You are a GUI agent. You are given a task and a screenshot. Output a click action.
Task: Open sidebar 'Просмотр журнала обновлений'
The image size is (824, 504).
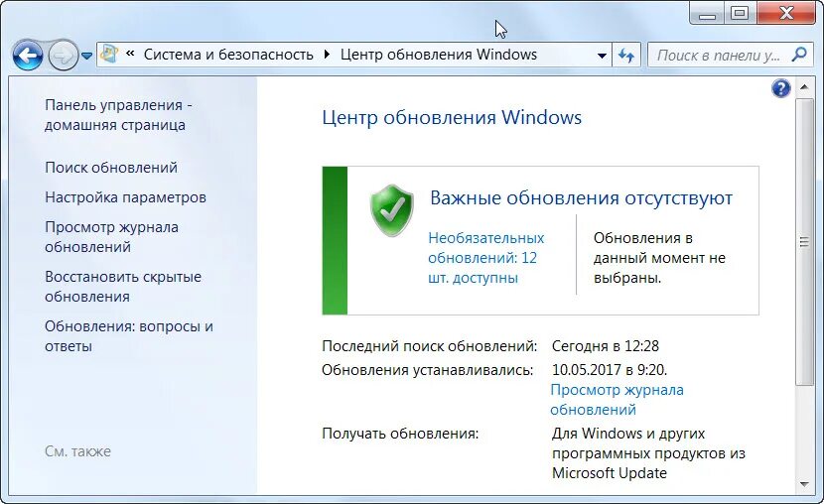coord(111,237)
